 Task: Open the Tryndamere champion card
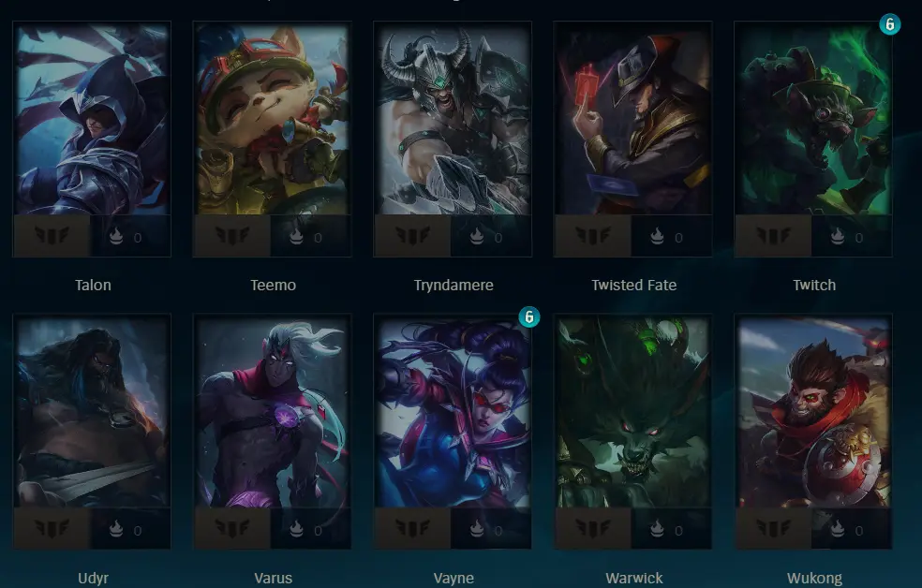click(453, 140)
